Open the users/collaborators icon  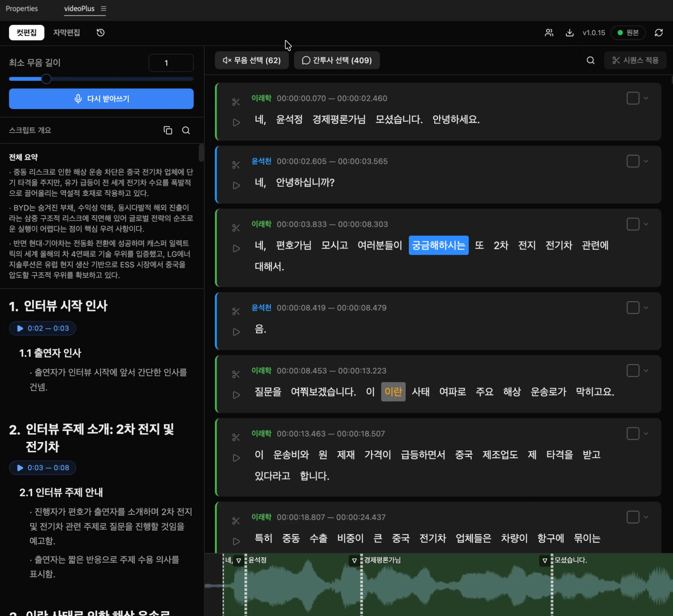(549, 32)
